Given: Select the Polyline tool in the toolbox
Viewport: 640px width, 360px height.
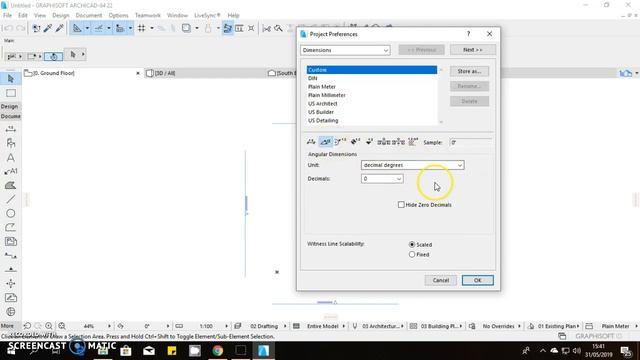Looking at the screenshot, I should click(11, 227).
